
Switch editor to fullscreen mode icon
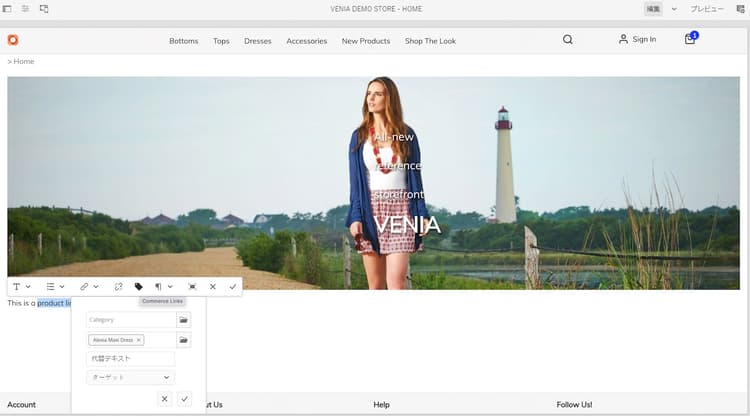coord(192,286)
